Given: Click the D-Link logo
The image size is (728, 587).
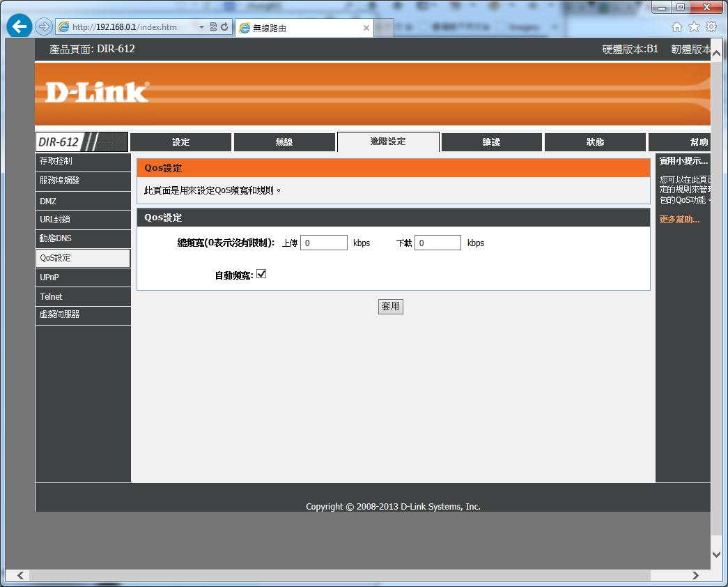Looking at the screenshot, I should coord(97,93).
